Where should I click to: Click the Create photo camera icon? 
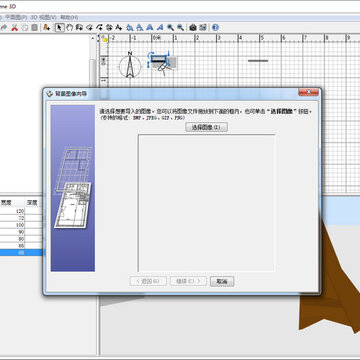click(193, 28)
